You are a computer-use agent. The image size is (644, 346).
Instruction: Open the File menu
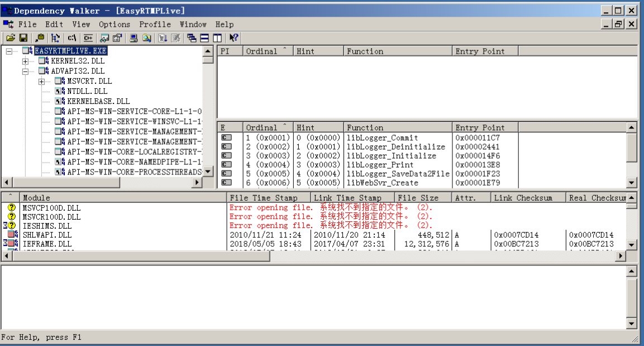click(x=27, y=24)
